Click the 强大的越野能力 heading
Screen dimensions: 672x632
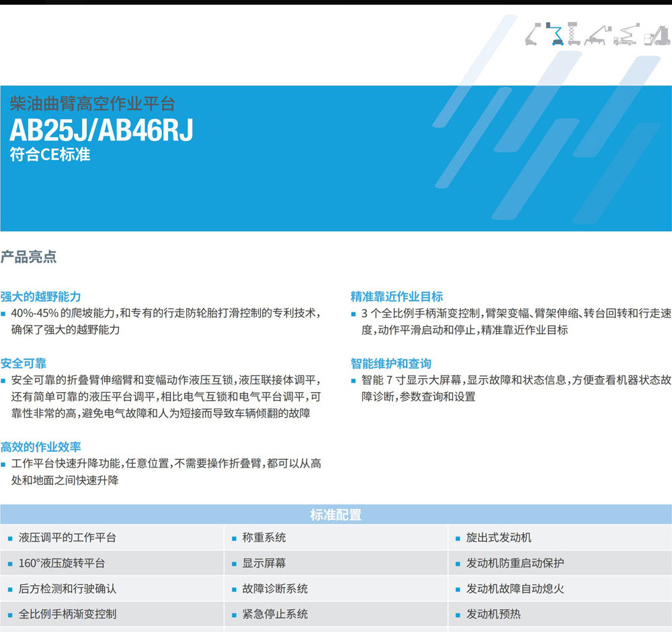point(40,296)
